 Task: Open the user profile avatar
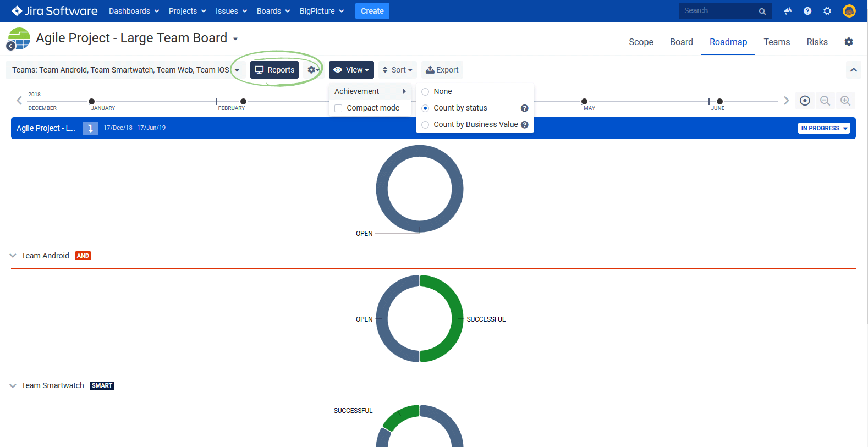click(849, 11)
